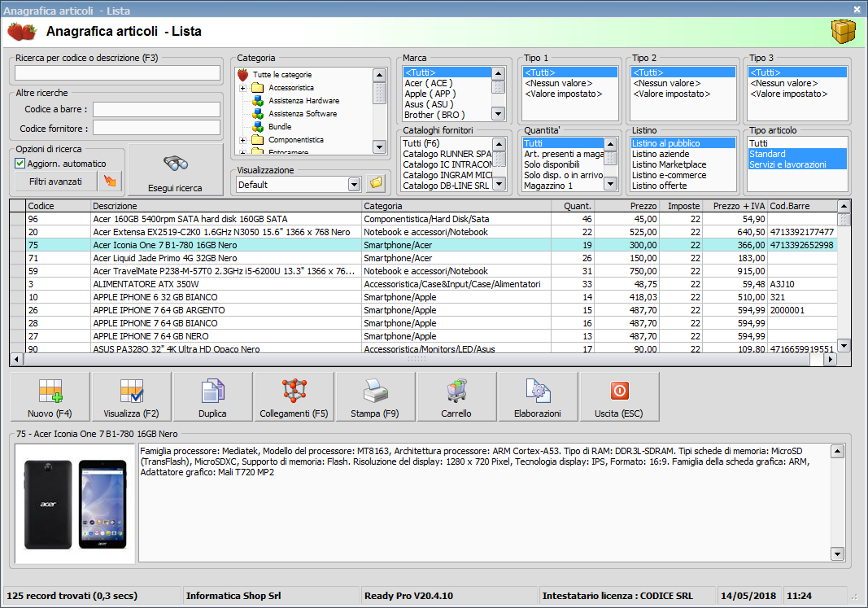Image resolution: width=868 pixels, height=608 pixels.
Task: Select Tutti in Tipo articolo list
Action: [x=758, y=143]
